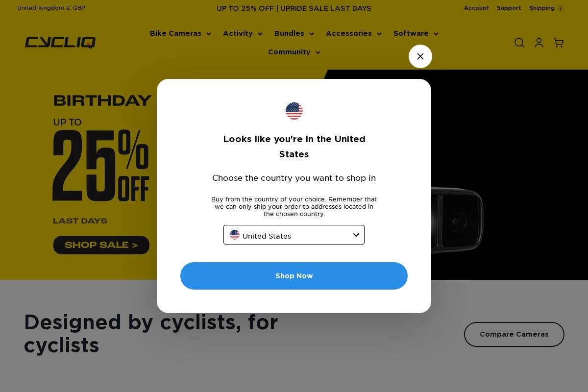The width and height of the screenshot is (588, 392).
Task: Click the UPRIDE SALE banner text
Action: (x=294, y=8)
